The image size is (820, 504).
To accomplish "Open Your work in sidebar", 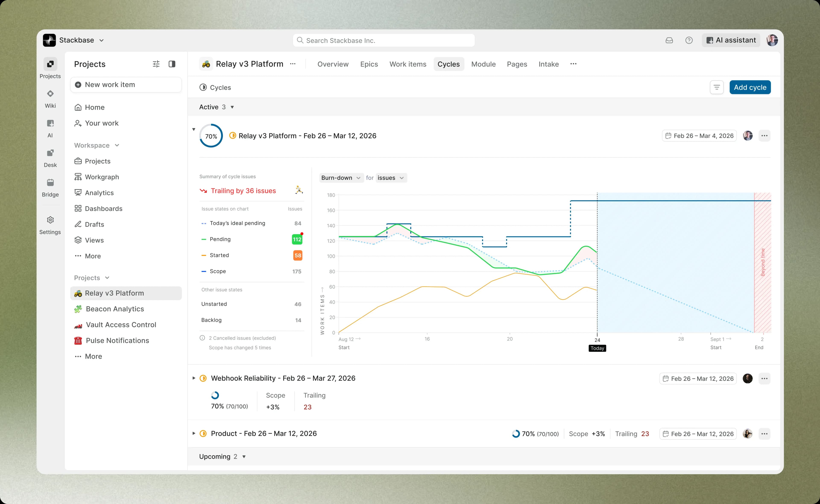I will point(126,123).
